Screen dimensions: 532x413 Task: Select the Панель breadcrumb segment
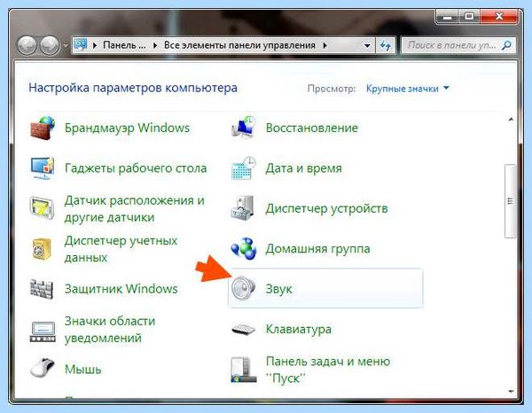coord(124,45)
